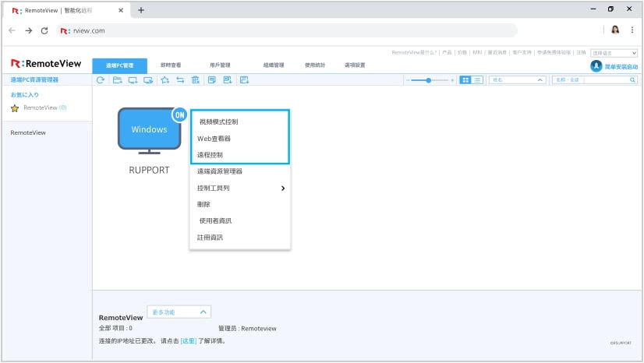The image size is (644, 363).
Task: Click the RUPPORT computer name label
Action: point(149,171)
